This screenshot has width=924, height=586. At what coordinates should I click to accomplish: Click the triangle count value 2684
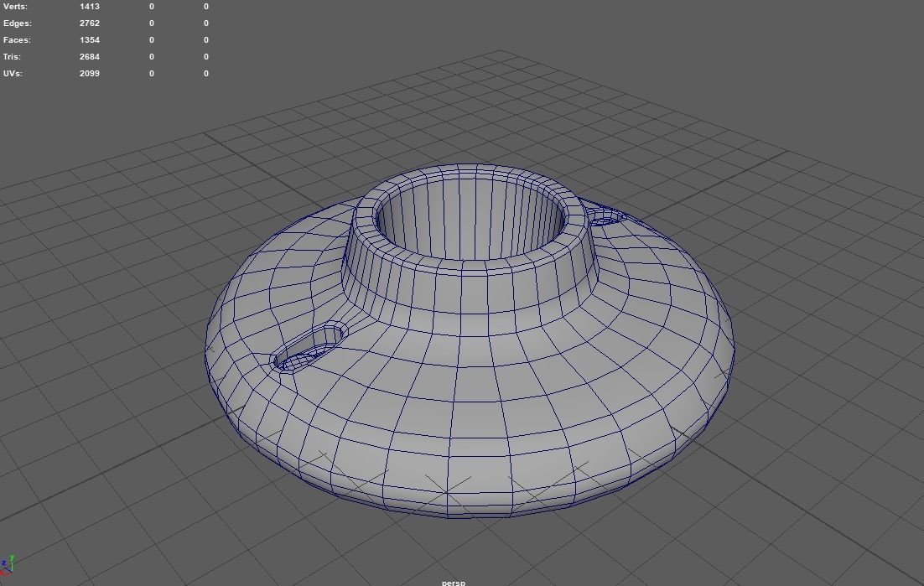coord(90,56)
